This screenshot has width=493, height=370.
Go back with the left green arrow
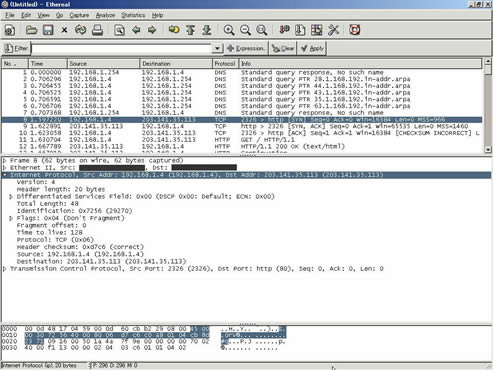pyautogui.click(x=136, y=30)
